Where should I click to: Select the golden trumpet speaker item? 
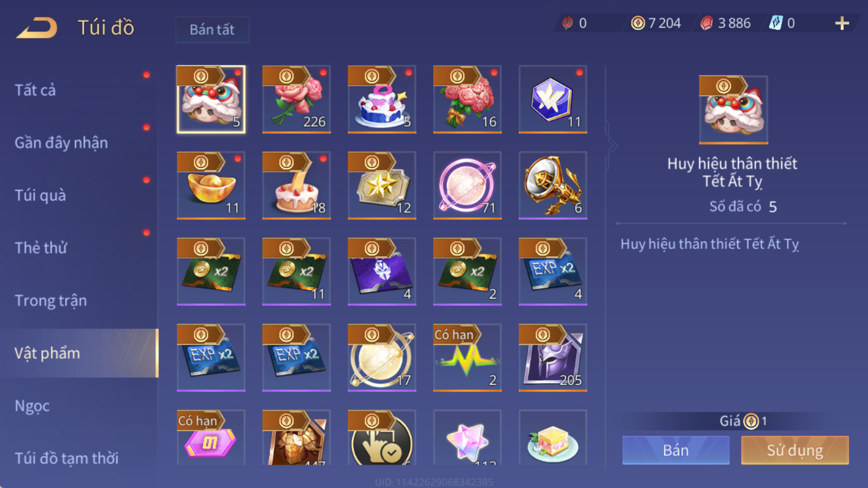point(553,185)
